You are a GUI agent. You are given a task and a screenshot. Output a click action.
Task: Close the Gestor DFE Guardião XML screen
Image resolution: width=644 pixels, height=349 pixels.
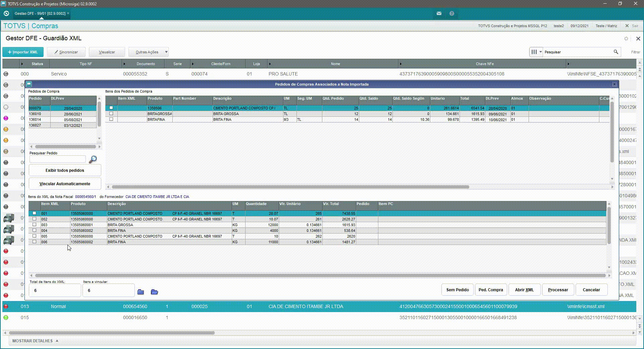coord(638,39)
